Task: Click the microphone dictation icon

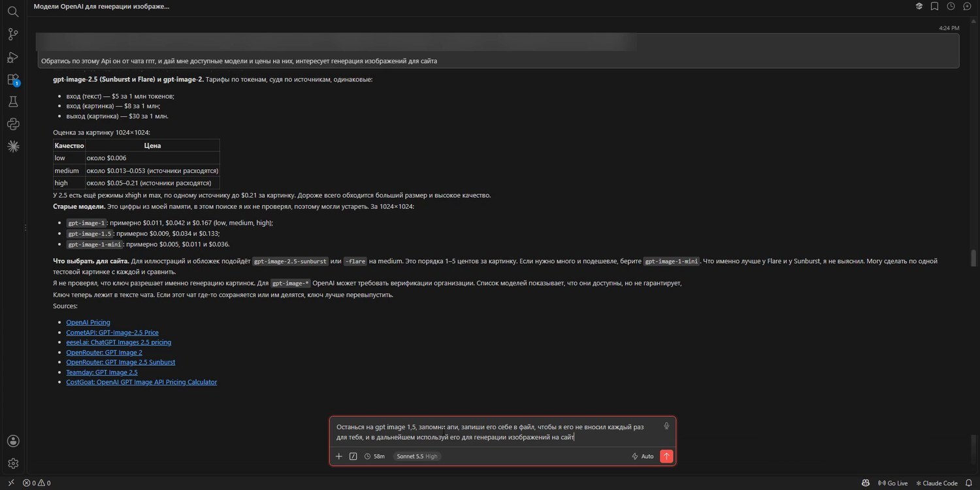Action: pyautogui.click(x=666, y=426)
